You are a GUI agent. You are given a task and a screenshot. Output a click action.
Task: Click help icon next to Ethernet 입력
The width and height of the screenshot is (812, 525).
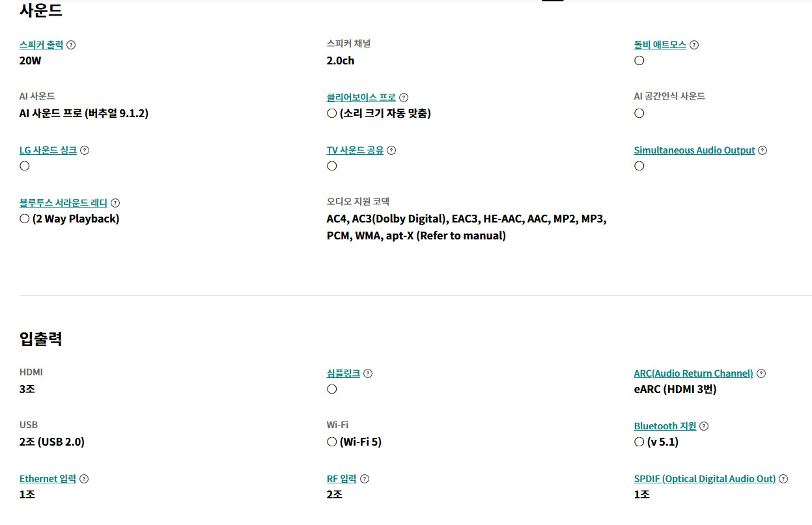point(84,479)
